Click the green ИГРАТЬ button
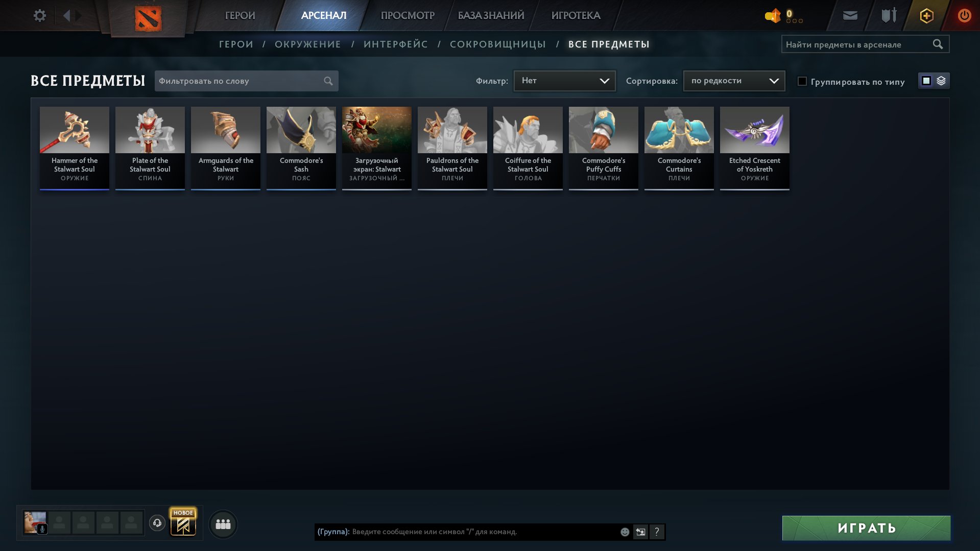The height and width of the screenshot is (551, 980). [x=866, y=528]
